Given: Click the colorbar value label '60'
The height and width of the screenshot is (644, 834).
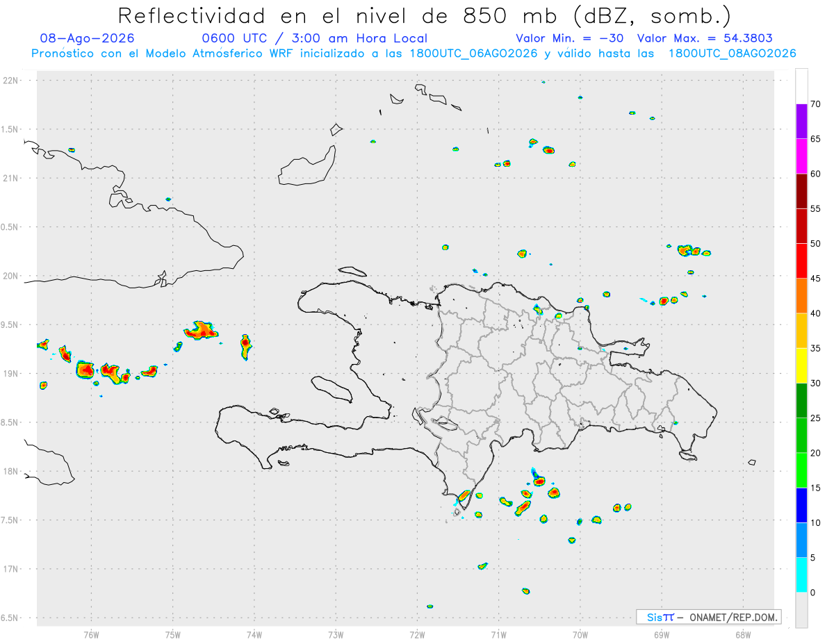Looking at the screenshot, I should click(815, 174).
